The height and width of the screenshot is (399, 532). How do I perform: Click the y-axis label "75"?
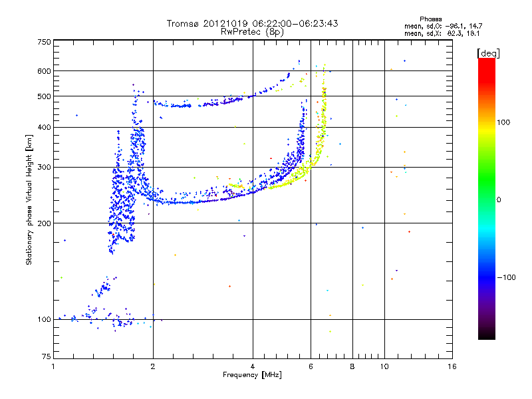click(47, 356)
